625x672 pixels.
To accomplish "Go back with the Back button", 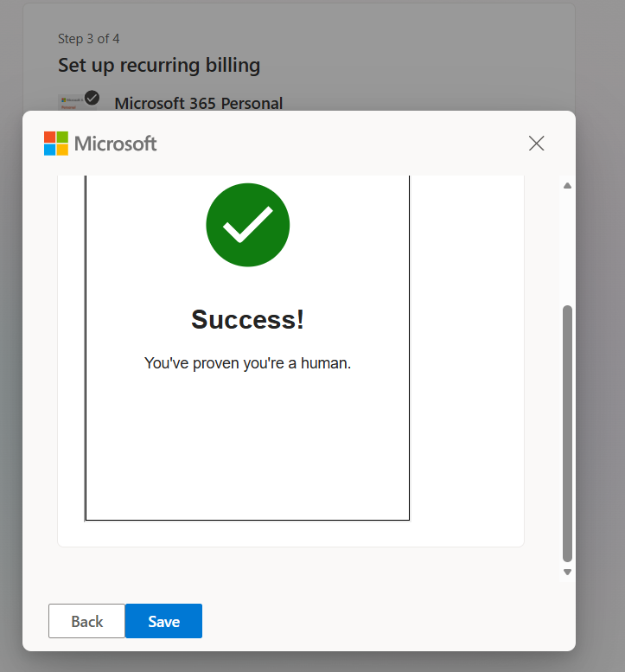I will (86, 621).
